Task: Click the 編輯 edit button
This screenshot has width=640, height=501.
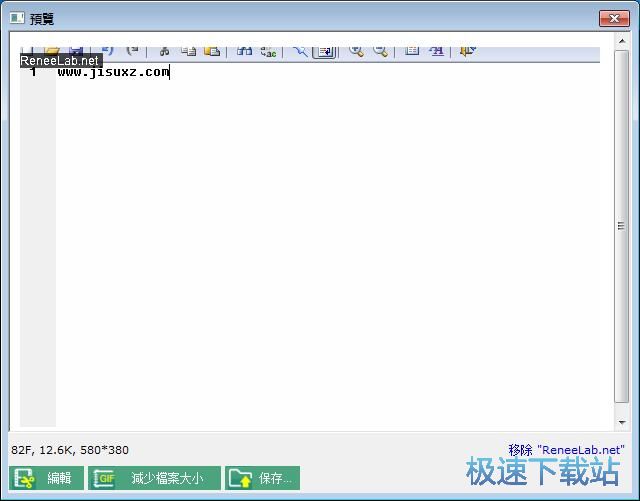Action: tap(46, 478)
